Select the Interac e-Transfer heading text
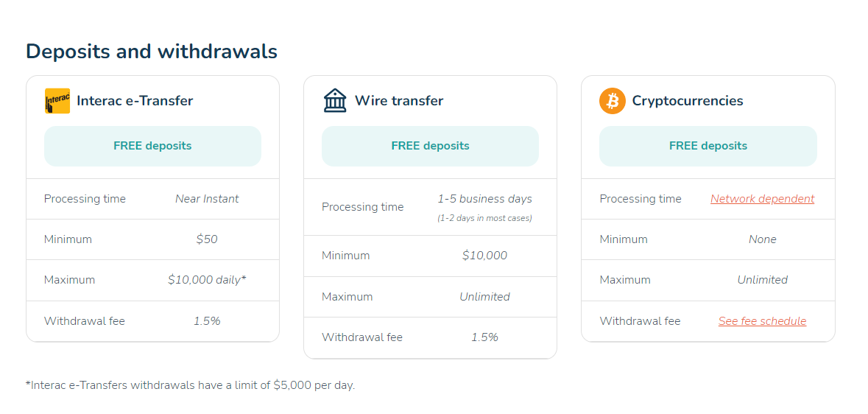 [x=135, y=101]
